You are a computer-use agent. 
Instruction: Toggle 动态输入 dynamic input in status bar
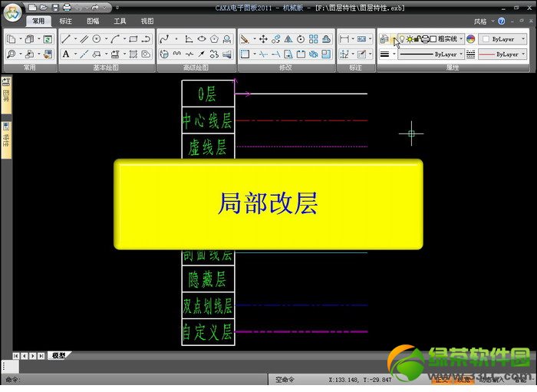pyautogui.click(x=491, y=379)
